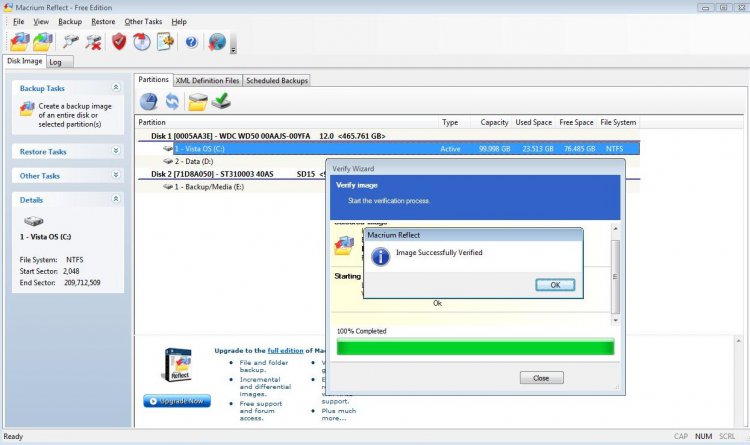
Task: Click the Upgrade Now button
Action: 177,401
